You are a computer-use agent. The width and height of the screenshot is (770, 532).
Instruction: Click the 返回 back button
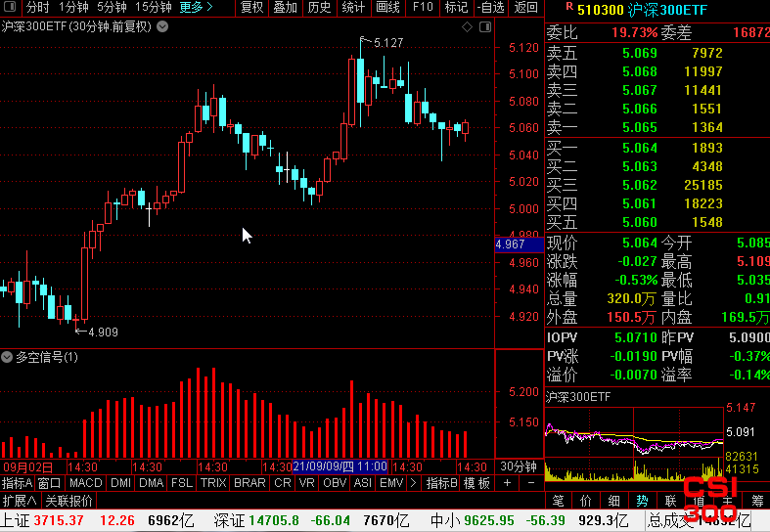[x=525, y=7]
